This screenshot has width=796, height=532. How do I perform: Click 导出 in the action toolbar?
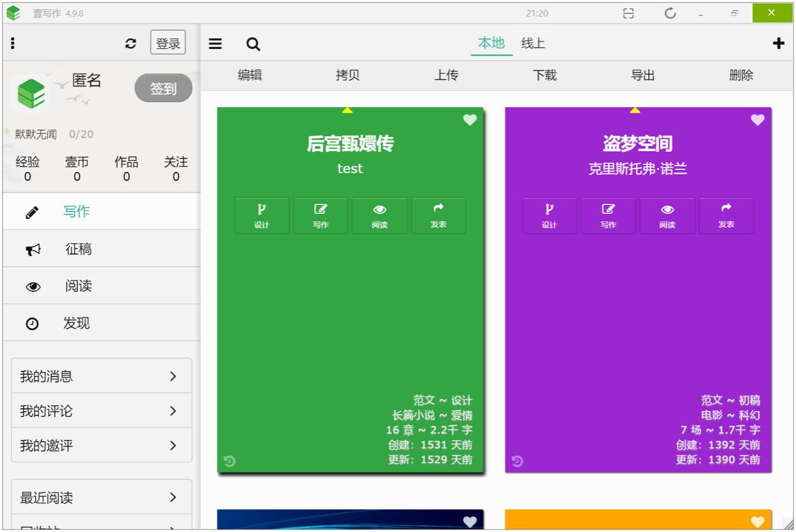pyautogui.click(x=643, y=75)
